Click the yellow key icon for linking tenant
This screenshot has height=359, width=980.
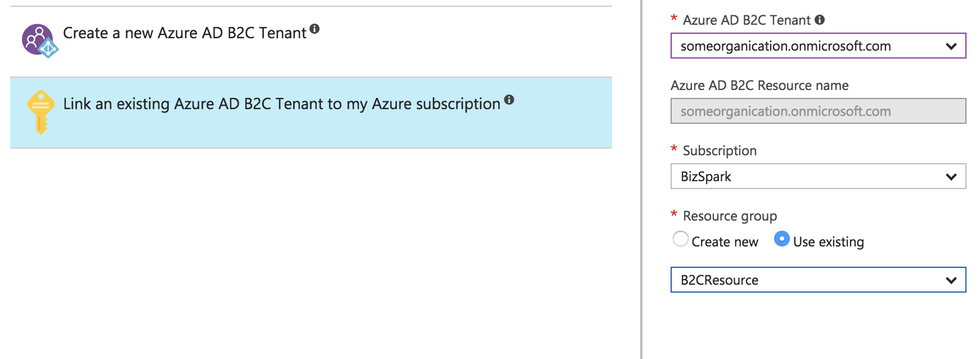[41, 112]
